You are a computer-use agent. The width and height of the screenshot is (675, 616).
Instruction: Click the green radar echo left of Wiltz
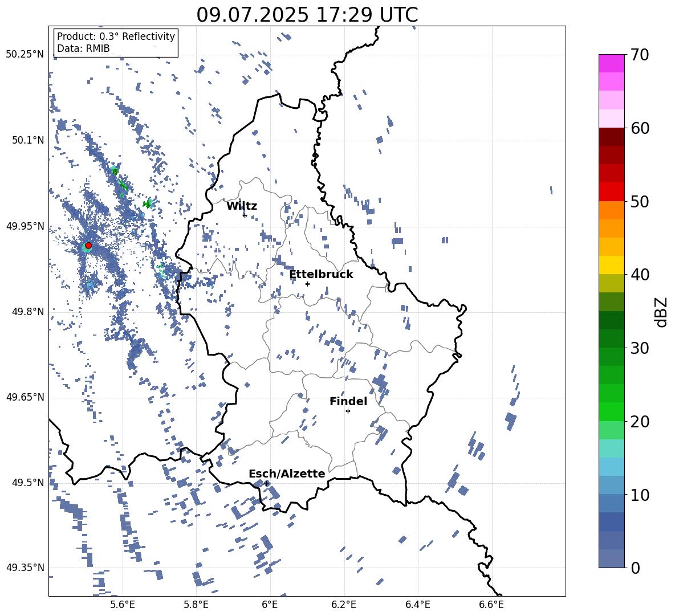(x=148, y=203)
